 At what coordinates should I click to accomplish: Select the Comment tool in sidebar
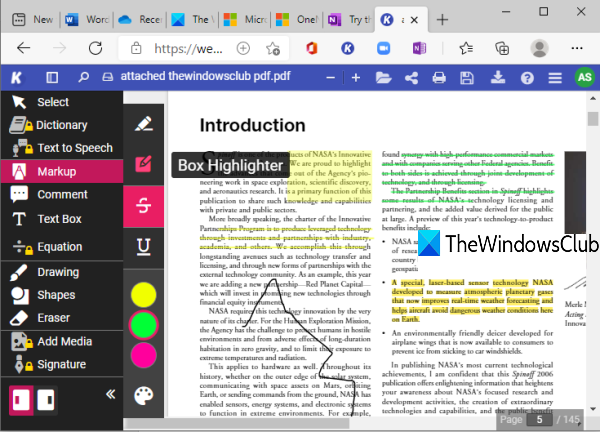pyautogui.click(x=60, y=195)
